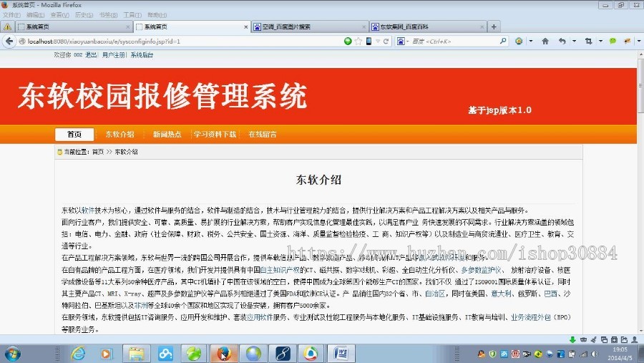644x363 pixels.
Task: Click the user silhouette icon in status bar
Action: 635,339
